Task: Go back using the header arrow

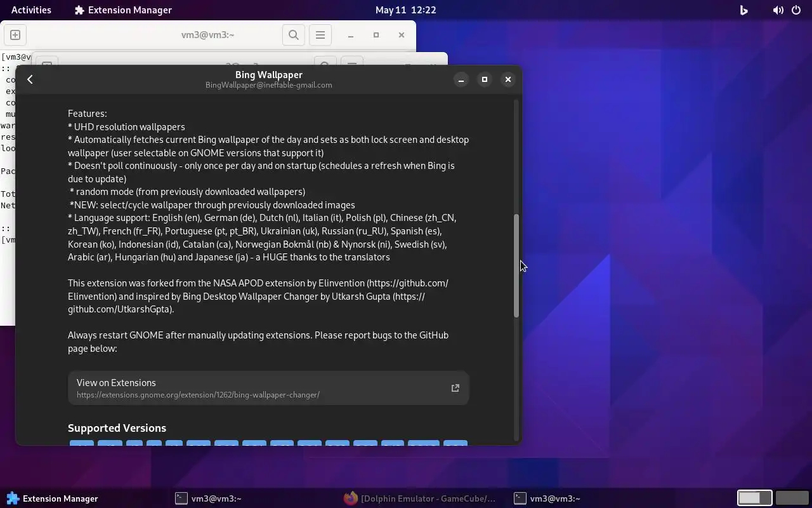Action: pos(30,79)
